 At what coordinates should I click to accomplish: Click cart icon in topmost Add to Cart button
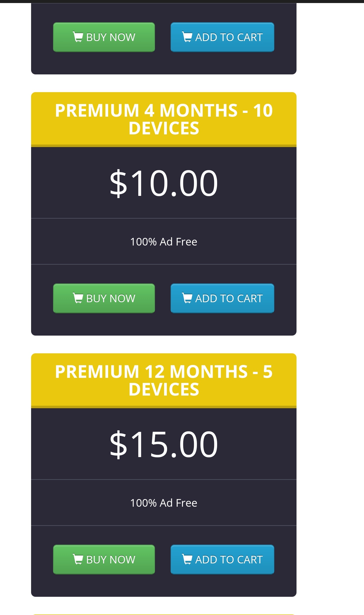pyautogui.click(x=187, y=37)
